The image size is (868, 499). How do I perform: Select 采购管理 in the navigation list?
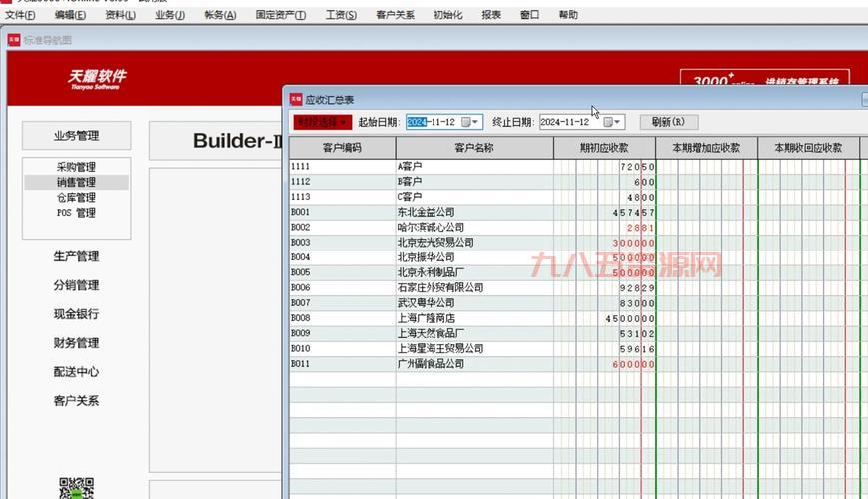coord(76,167)
